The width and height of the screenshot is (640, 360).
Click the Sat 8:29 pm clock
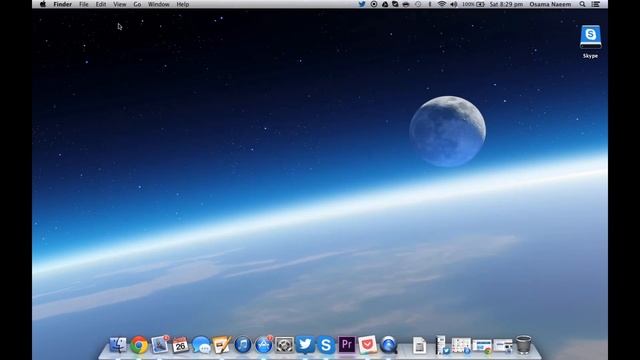(506, 4)
